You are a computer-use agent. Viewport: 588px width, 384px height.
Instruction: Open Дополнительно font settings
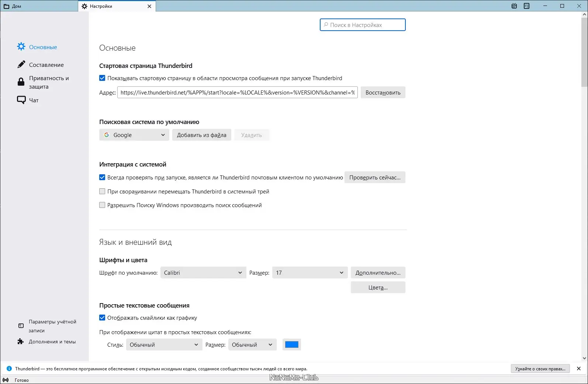[378, 272]
